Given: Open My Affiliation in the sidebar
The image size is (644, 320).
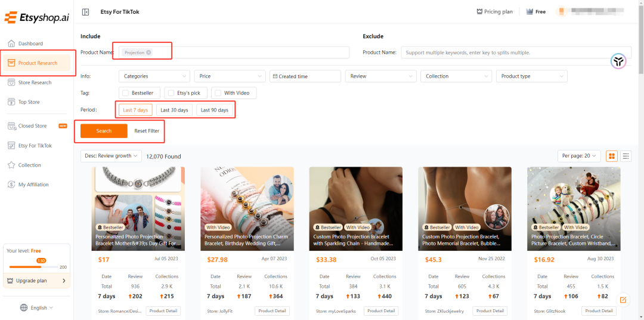Looking at the screenshot, I should [36, 184].
